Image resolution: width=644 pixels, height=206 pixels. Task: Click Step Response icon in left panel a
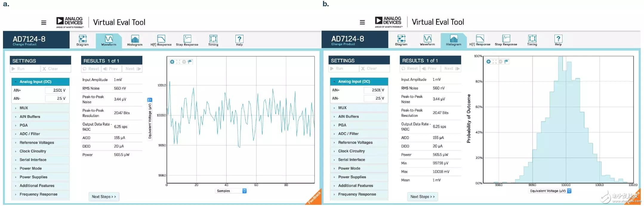click(187, 41)
